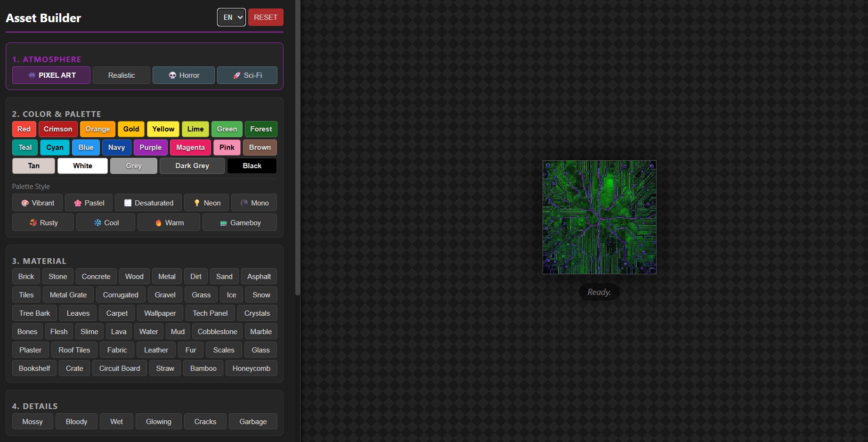
Task: Choose the Lime color swatch
Action: [x=195, y=129]
